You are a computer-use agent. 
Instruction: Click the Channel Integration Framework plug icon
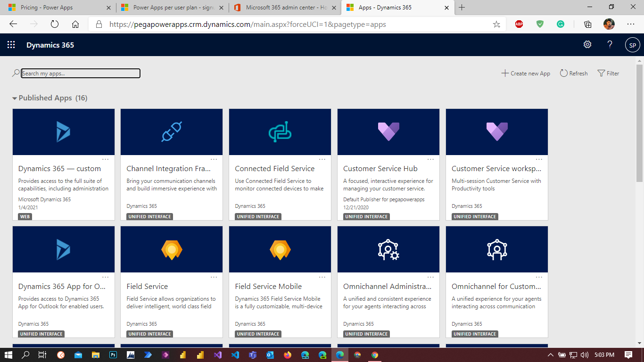[172, 132]
